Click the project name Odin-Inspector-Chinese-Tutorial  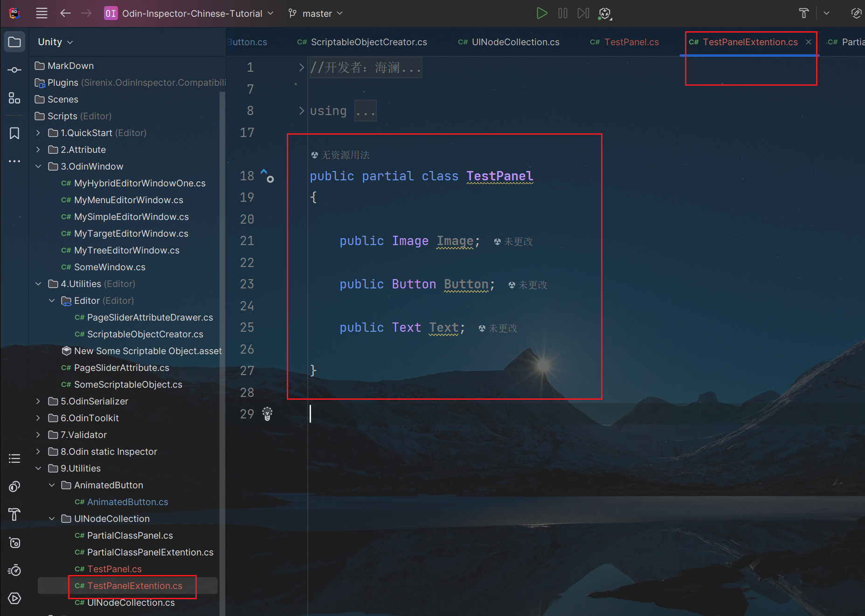(192, 14)
